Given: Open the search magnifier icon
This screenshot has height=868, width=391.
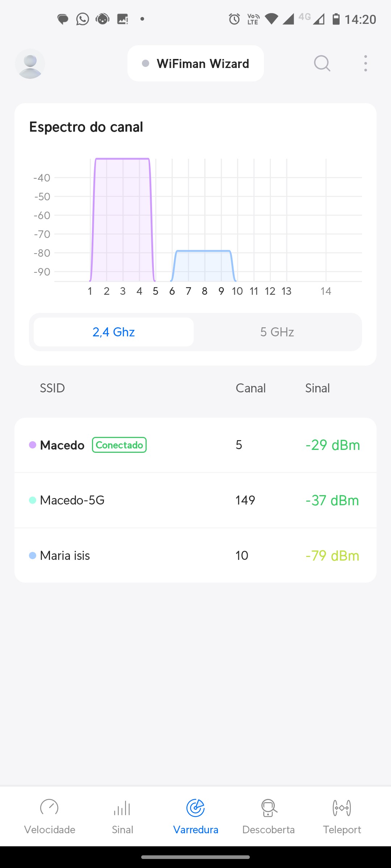Looking at the screenshot, I should [322, 64].
